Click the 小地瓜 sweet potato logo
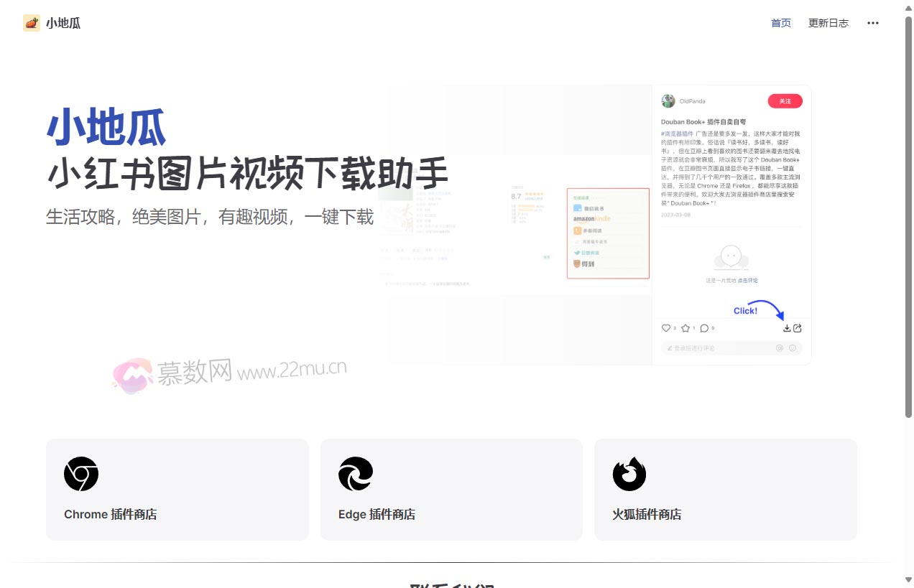This screenshot has width=914, height=588. (x=31, y=22)
